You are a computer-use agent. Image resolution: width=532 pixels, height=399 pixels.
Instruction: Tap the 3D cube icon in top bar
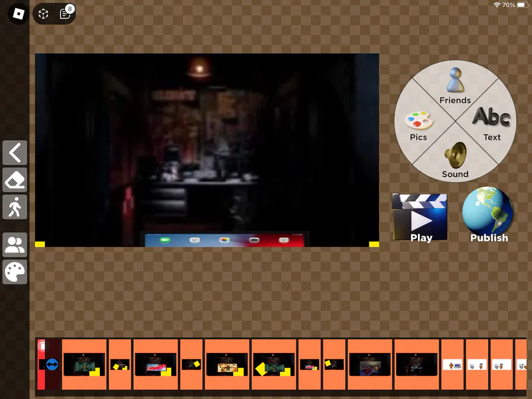point(43,14)
